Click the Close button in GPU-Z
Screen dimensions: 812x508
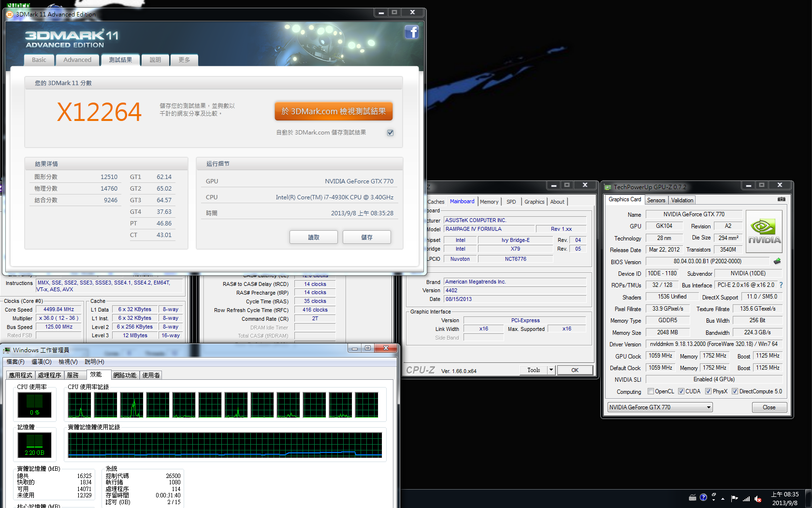[x=769, y=407]
